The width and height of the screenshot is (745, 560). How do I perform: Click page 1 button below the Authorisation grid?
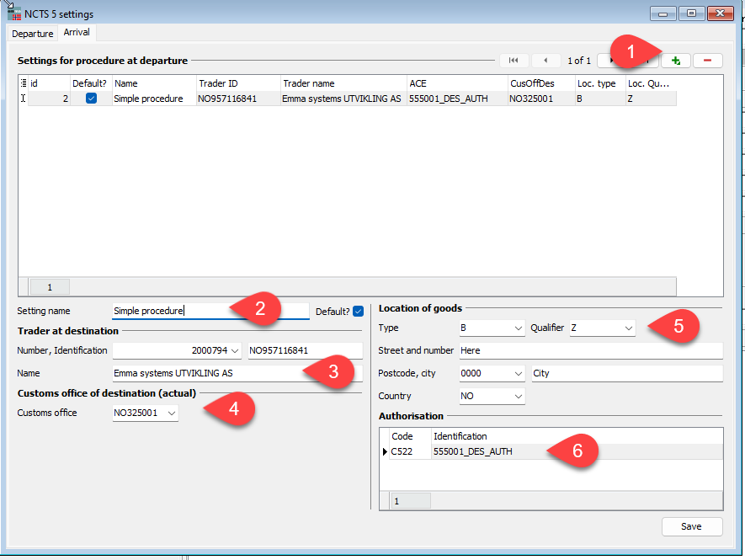click(x=410, y=500)
